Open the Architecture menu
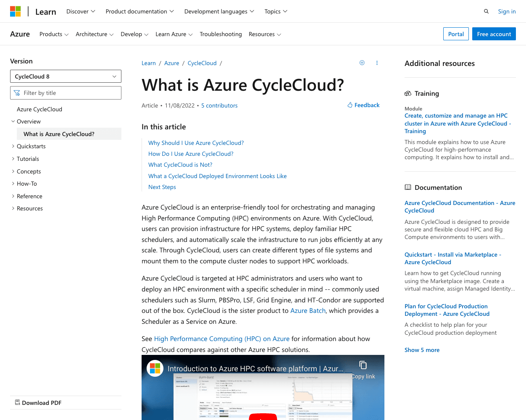The width and height of the screenshot is (526, 420). tap(95, 34)
